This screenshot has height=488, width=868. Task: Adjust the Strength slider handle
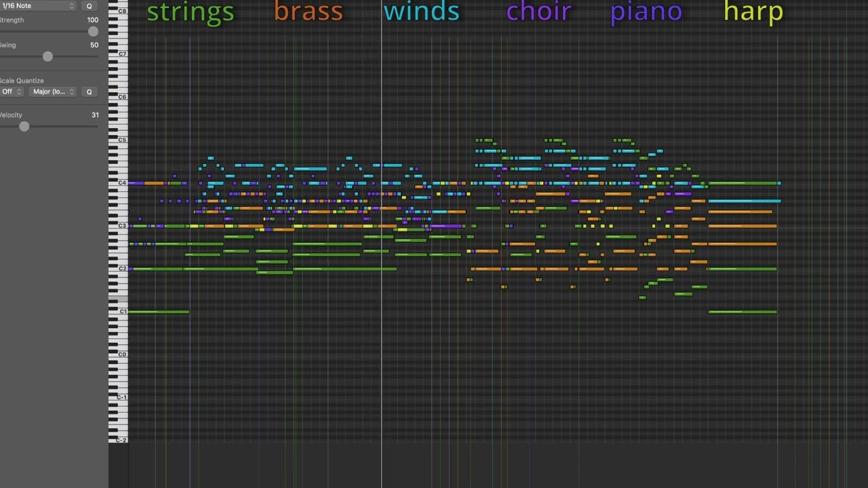[93, 31]
